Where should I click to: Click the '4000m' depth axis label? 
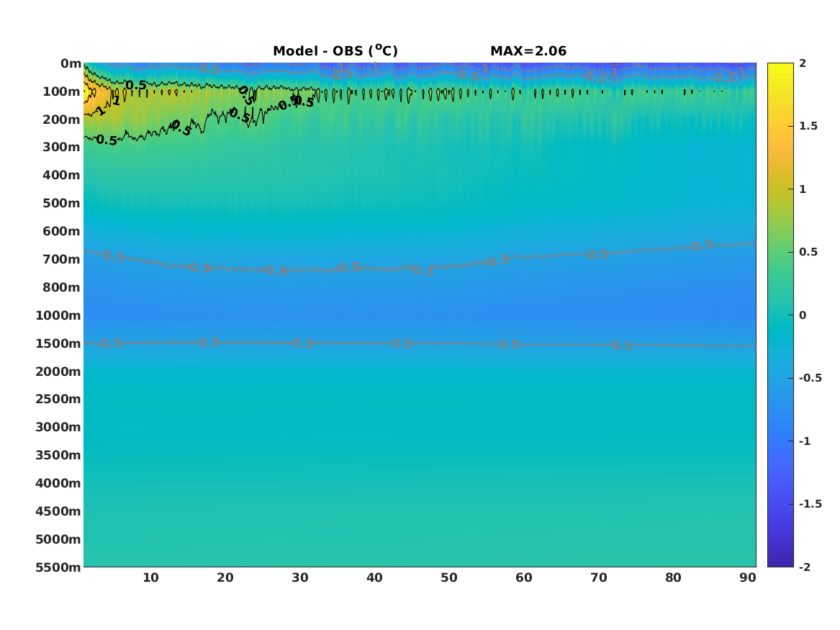point(58,483)
